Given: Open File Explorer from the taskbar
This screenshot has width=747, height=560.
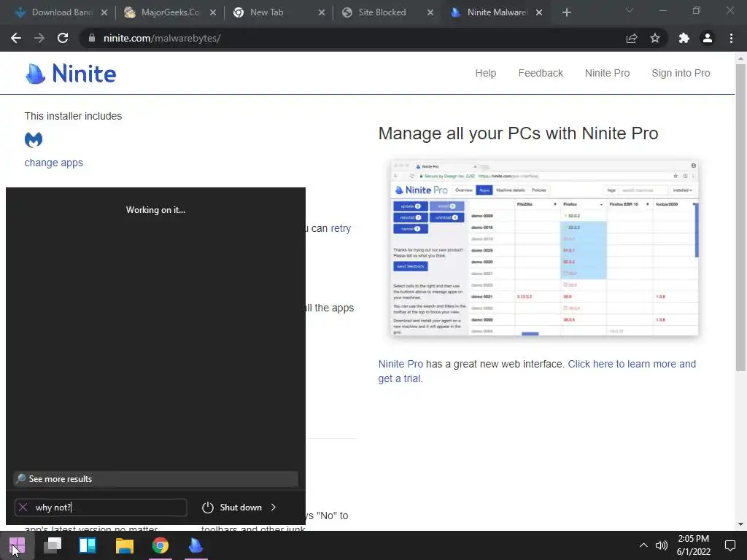Looking at the screenshot, I should 124,545.
